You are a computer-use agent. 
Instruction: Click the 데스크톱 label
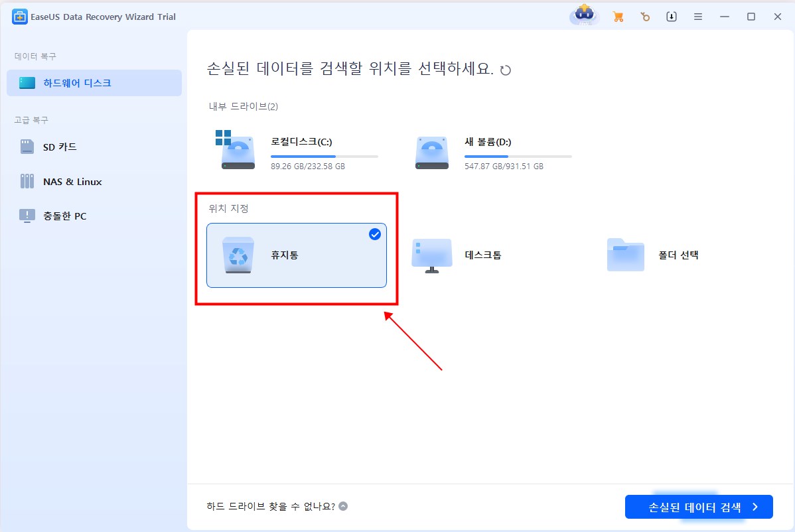[x=482, y=255]
